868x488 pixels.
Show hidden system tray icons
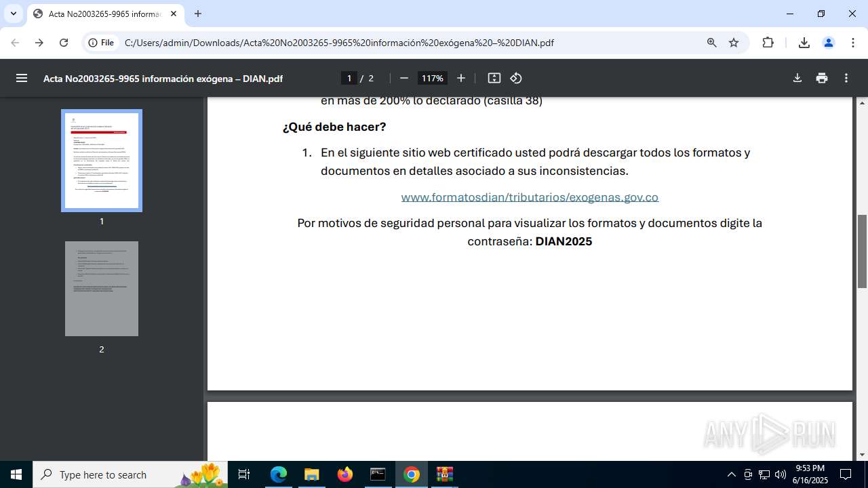[731, 474]
